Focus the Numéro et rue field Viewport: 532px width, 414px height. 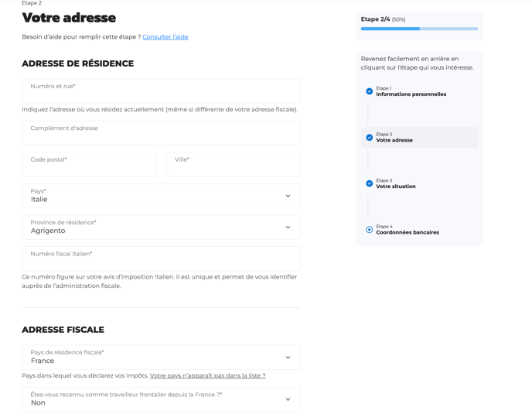[161, 91]
